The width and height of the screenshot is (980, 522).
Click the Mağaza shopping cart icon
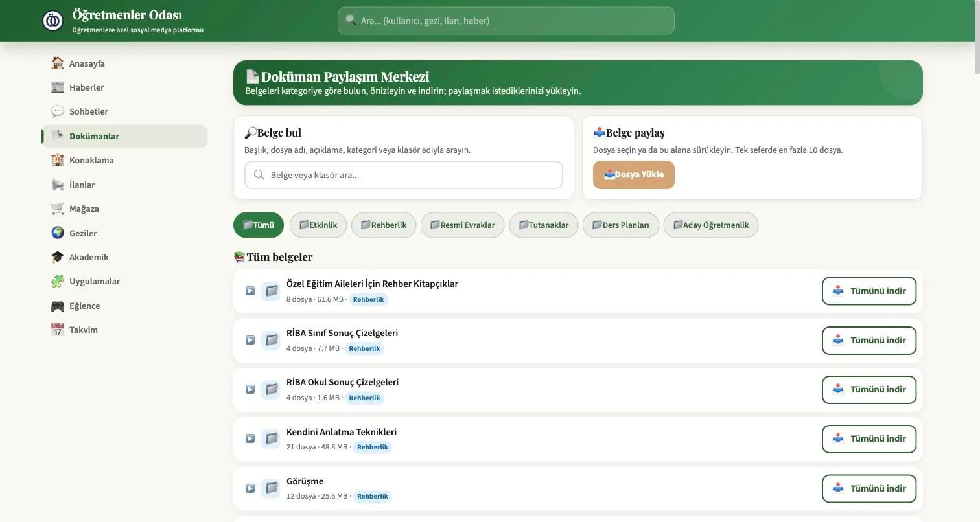58,209
